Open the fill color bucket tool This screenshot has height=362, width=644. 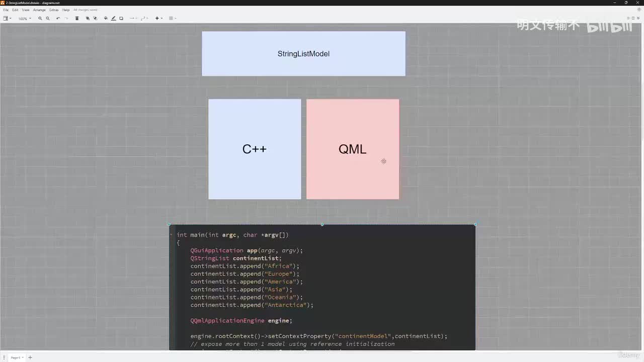click(x=106, y=19)
